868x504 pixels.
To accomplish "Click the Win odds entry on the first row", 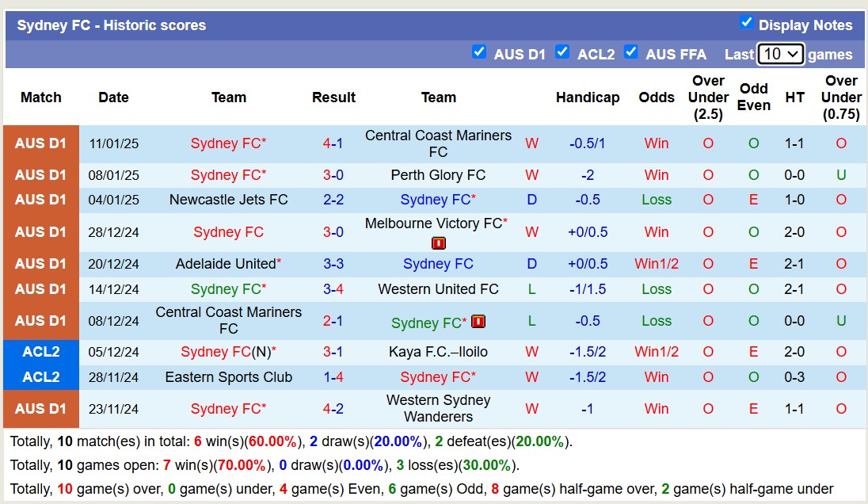I will point(656,143).
